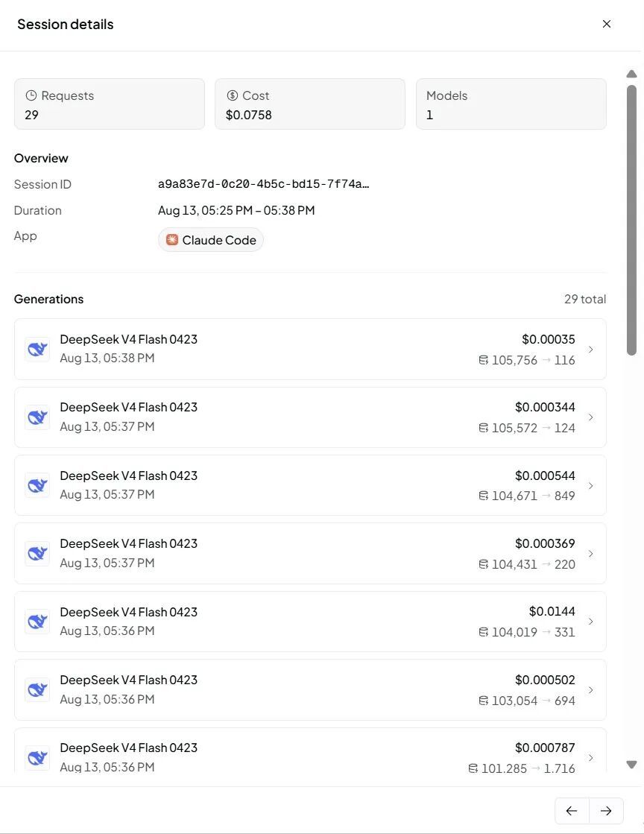The width and height of the screenshot is (644, 834).
Task: Open the Claude Code app chip
Action: tap(211, 240)
